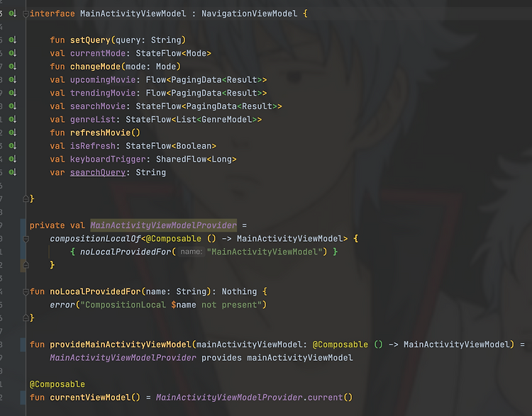Click implemented-by icon on interface MainActivityViewModel line
Image resolution: width=532 pixels, height=416 pixels.
click(13, 13)
